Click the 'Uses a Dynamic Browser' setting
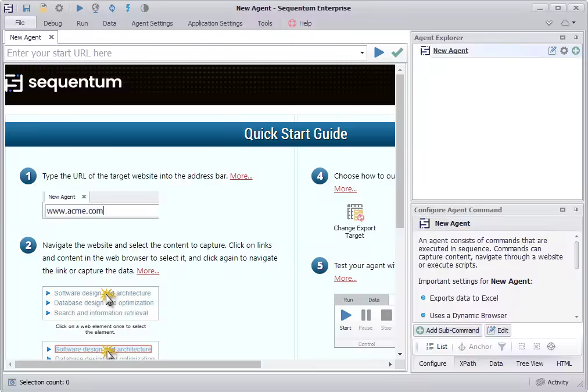Image resolution: width=588 pixels, height=392 pixels. [468, 316]
